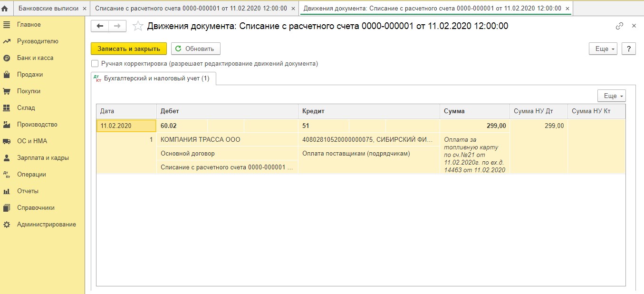Select the Сумма cell 299,00 in bold
The image size is (644, 294).
474,126
